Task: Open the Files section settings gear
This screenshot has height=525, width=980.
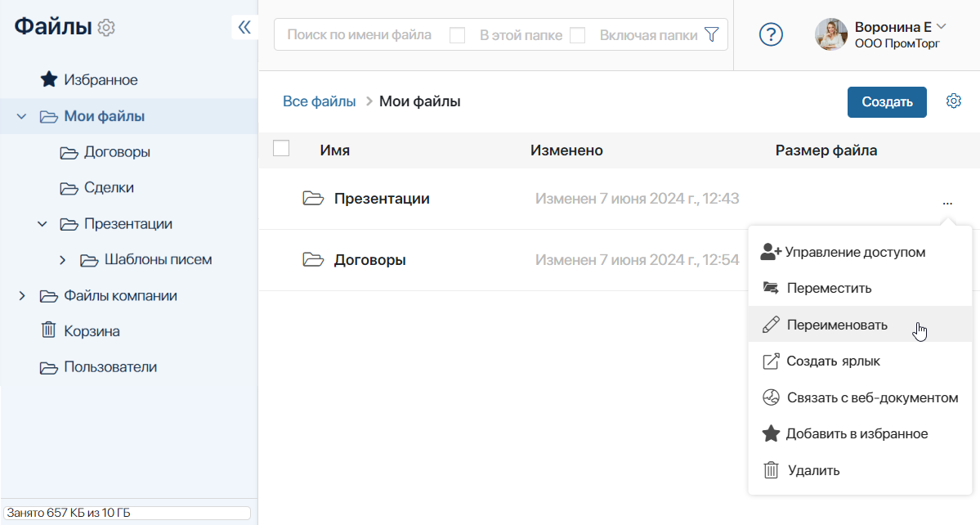Action: pyautogui.click(x=106, y=28)
